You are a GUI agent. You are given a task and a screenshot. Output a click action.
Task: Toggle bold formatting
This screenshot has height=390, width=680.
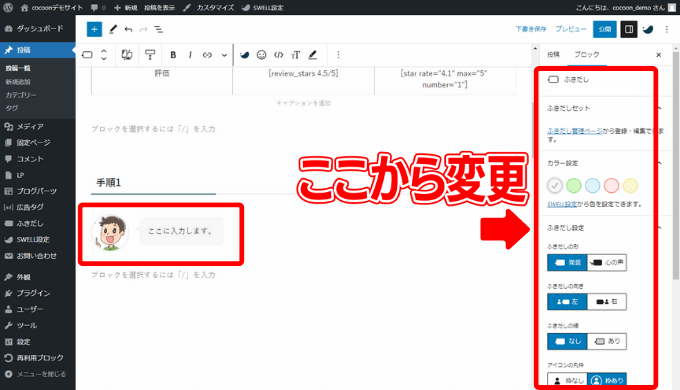pos(173,55)
